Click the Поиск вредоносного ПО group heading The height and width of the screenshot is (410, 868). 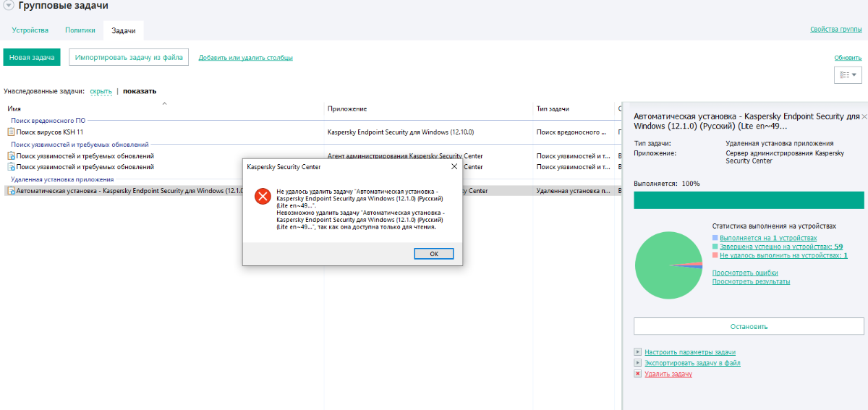(x=48, y=121)
